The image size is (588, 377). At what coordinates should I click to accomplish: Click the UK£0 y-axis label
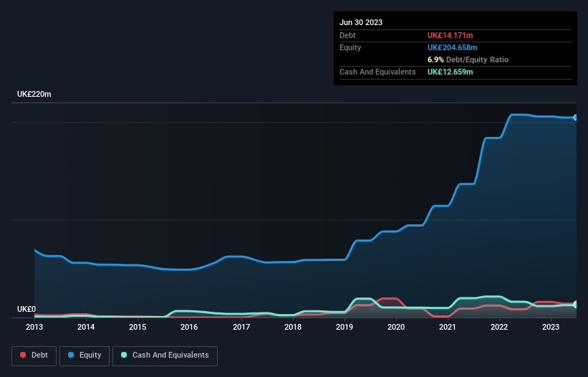coord(26,309)
